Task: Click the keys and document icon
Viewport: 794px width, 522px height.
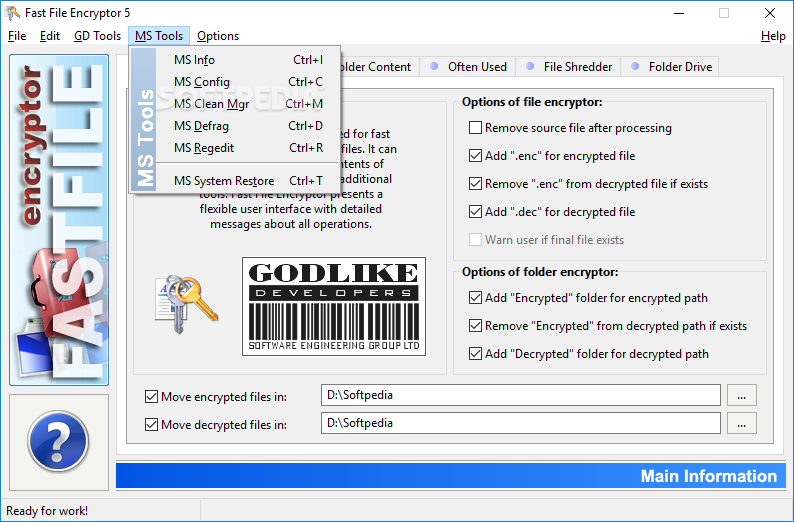Action: [186, 304]
